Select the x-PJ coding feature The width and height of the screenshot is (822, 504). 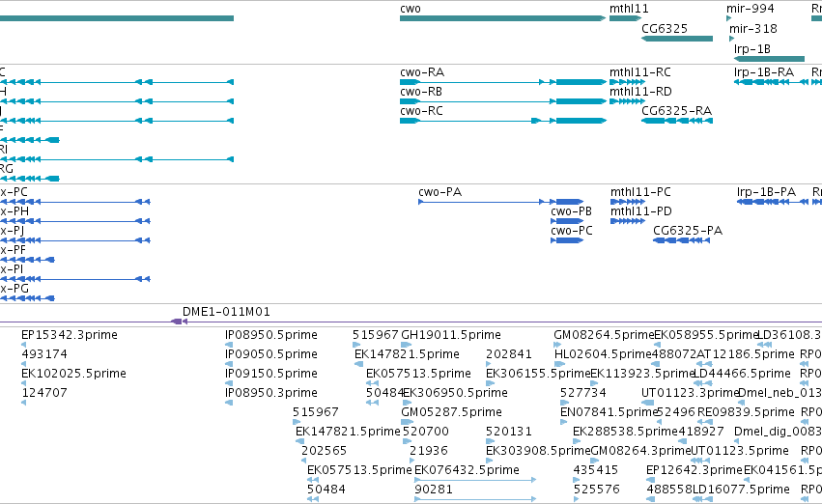[x=75, y=240]
